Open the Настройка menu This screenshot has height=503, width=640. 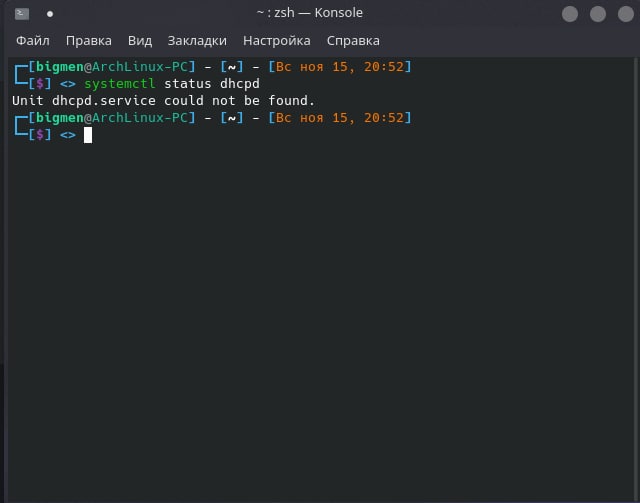[x=277, y=41]
